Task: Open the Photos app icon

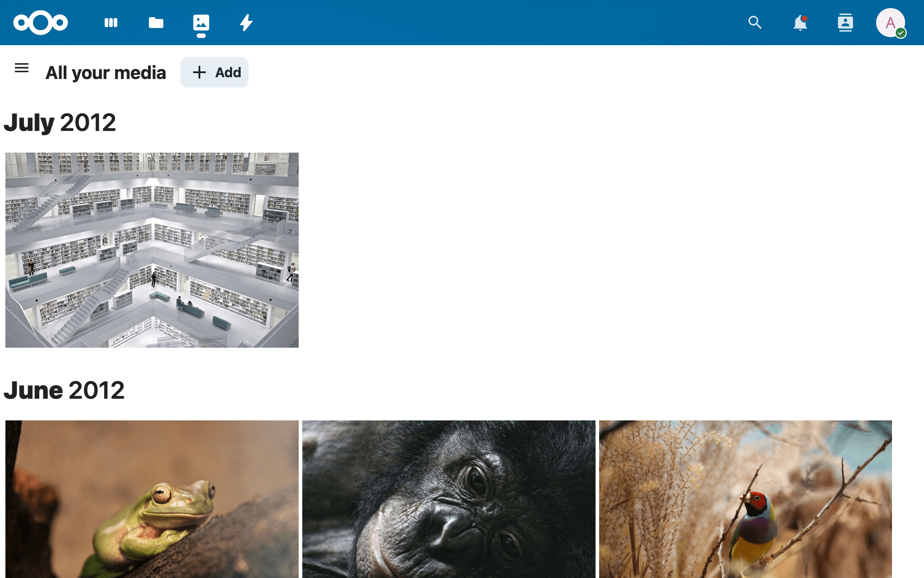Action: [x=201, y=23]
